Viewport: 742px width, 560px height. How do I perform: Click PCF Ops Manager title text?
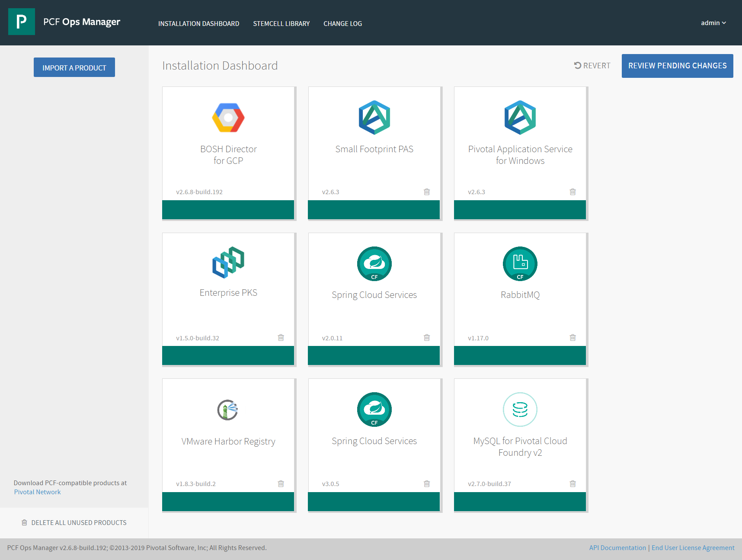pyautogui.click(x=82, y=22)
